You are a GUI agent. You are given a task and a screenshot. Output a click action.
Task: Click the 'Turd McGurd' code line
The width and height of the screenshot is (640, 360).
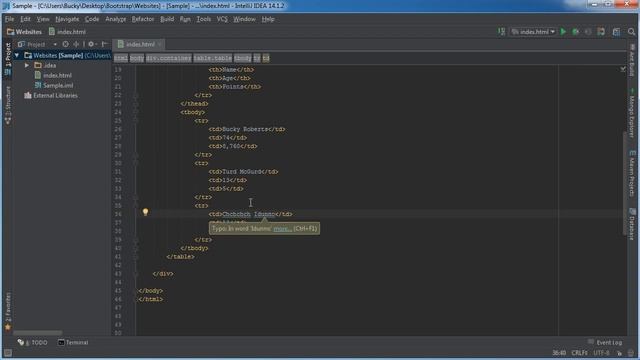[x=243, y=172]
